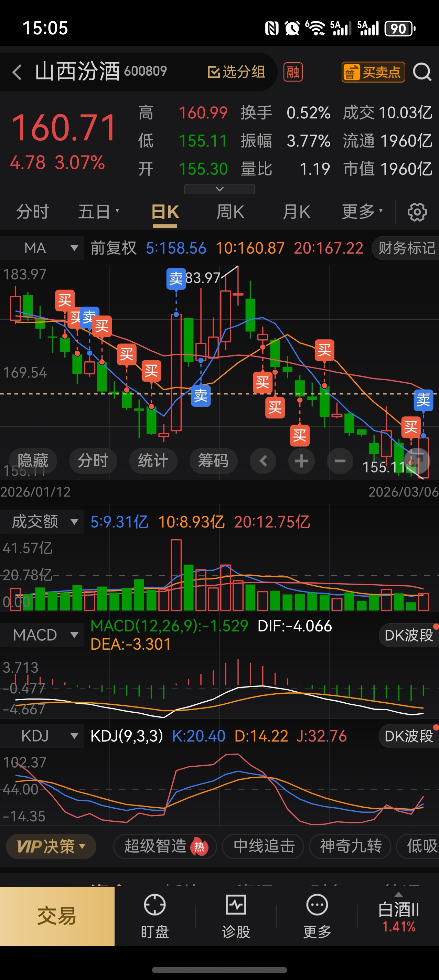Toggle 分时 overlay pill on chart
Image resolution: width=439 pixels, height=980 pixels.
(93, 461)
